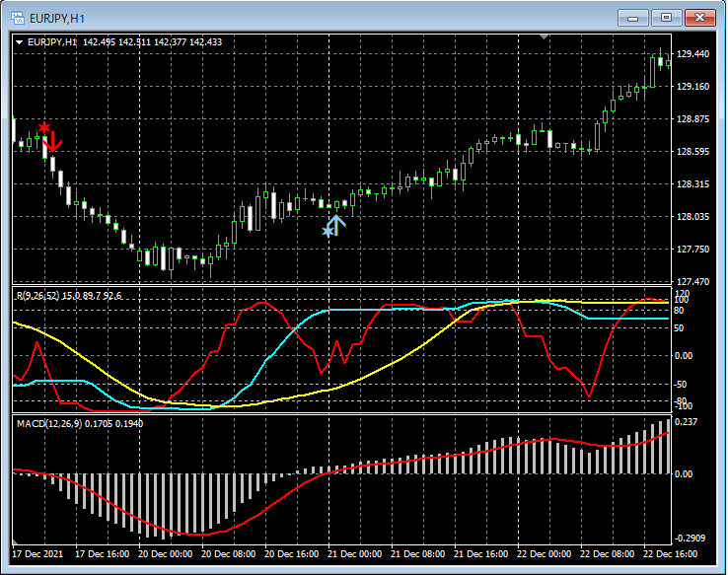Click the EURJPY,H1 title bar text

click(56, 18)
